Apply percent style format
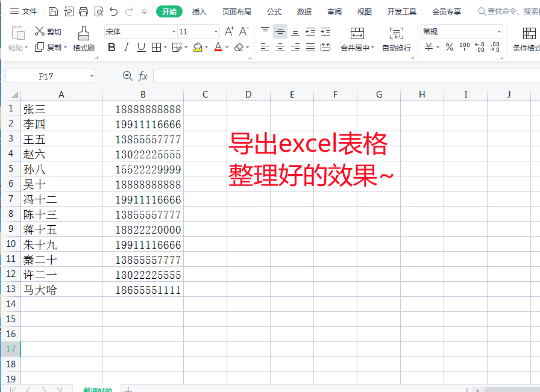This screenshot has height=392, width=540. [450, 47]
